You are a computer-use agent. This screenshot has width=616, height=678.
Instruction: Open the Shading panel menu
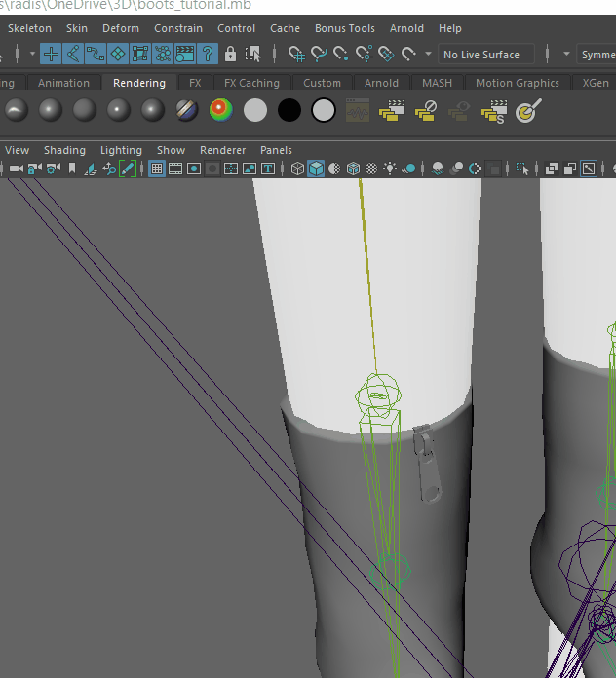point(64,150)
